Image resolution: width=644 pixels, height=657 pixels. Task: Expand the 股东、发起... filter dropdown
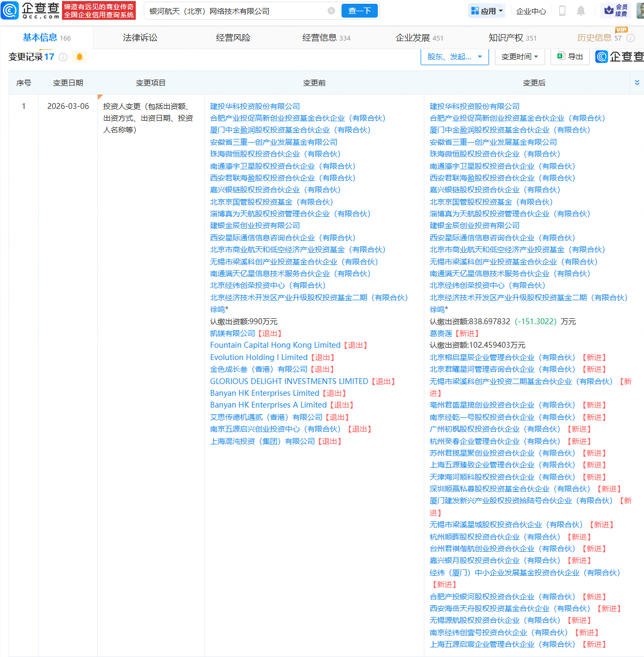tap(455, 57)
